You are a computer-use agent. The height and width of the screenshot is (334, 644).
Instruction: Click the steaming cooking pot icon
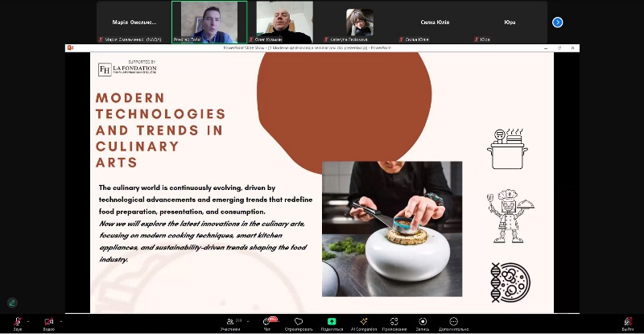[507, 149]
